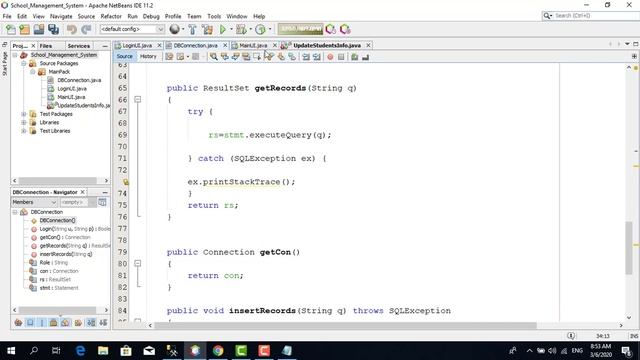Image resolution: width=640 pixels, height=360 pixels.
Task: Click the Undo toolbar icon
Action: click(x=72, y=29)
